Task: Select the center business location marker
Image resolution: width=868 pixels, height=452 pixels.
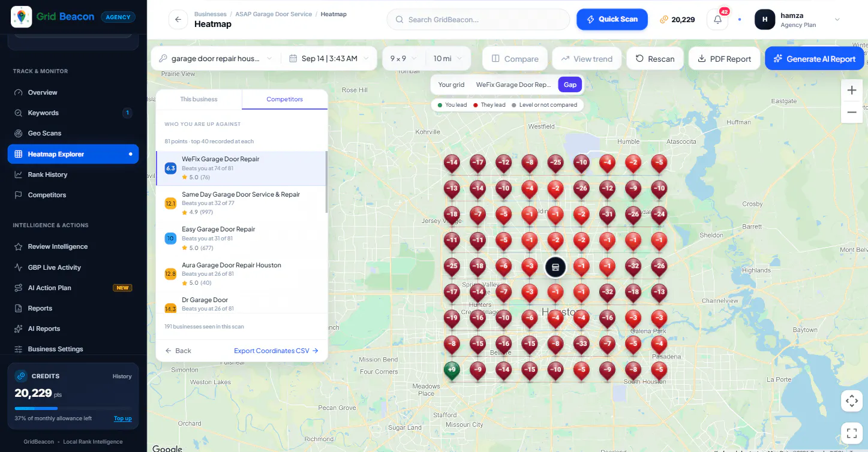Action: coord(555,267)
